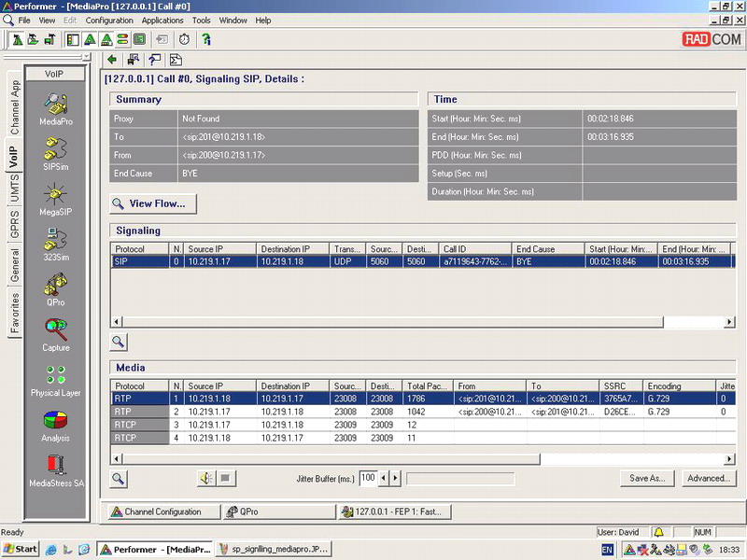
Task: Select the RTCP row numbered 4
Action: 423,438
